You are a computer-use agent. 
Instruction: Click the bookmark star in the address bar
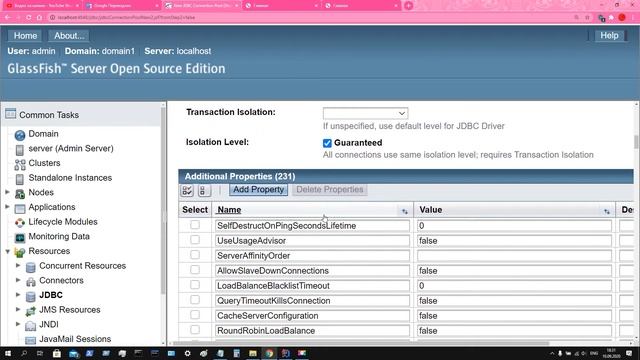tap(587, 18)
